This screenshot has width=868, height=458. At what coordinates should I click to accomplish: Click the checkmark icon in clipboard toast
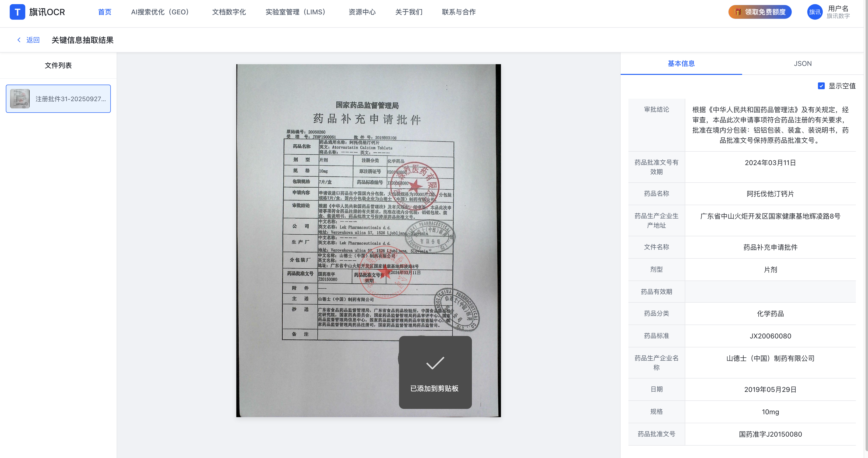435,363
